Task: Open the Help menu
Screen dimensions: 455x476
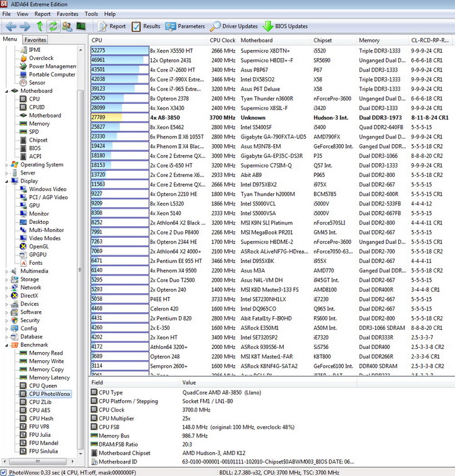Action: (x=110, y=14)
